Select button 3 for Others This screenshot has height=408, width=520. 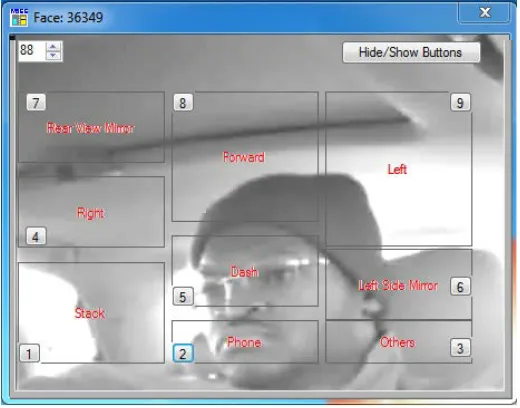coord(460,348)
